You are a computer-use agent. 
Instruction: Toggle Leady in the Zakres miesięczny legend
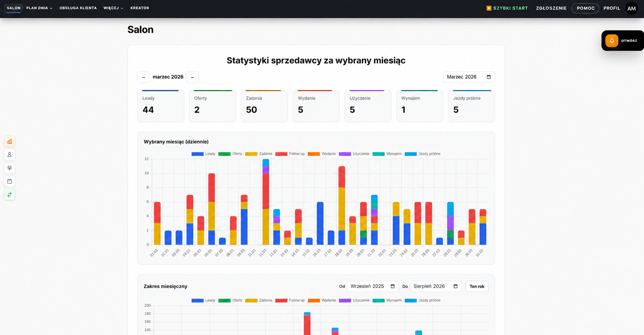(x=203, y=301)
